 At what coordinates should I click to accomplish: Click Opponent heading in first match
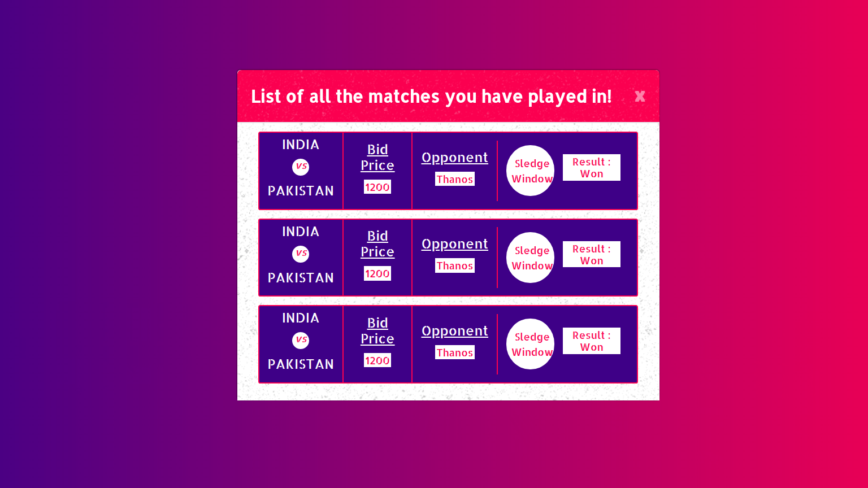click(455, 158)
